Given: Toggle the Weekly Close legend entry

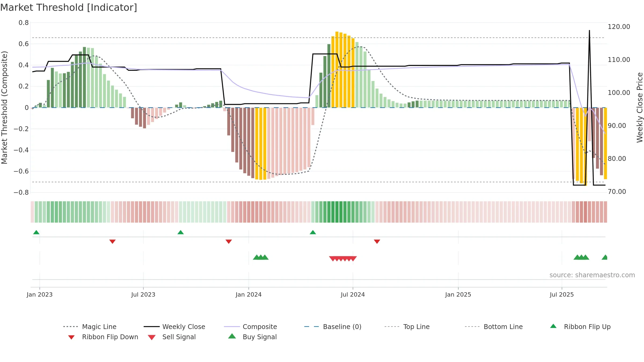Looking at the screenshot, I should click(x=174, y=327).
